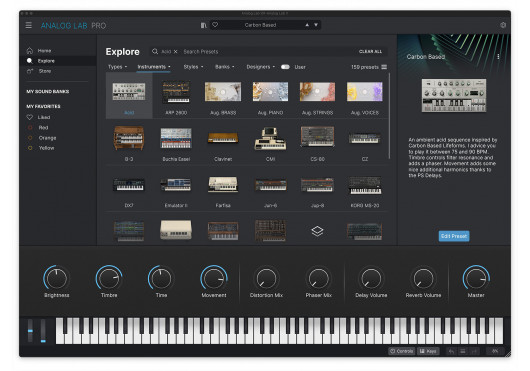Select the CMI instrument
This screenshot has height=371, width=530.
[270, 143]
